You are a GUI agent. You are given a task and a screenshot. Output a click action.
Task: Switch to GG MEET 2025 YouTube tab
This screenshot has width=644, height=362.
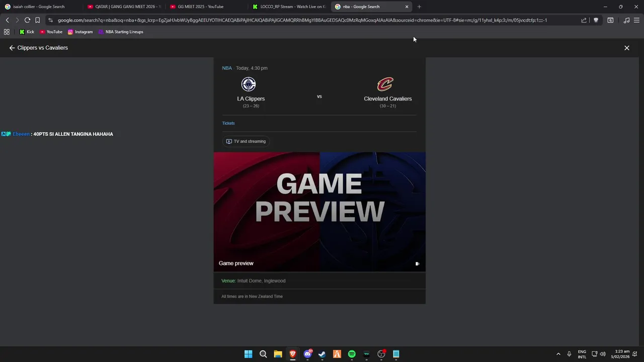[206, 7]
